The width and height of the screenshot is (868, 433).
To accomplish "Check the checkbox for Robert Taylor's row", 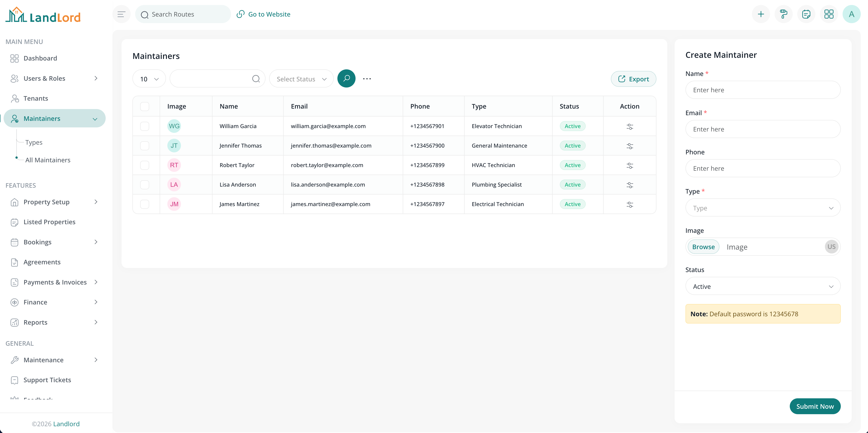I will (x=145, y=165).
